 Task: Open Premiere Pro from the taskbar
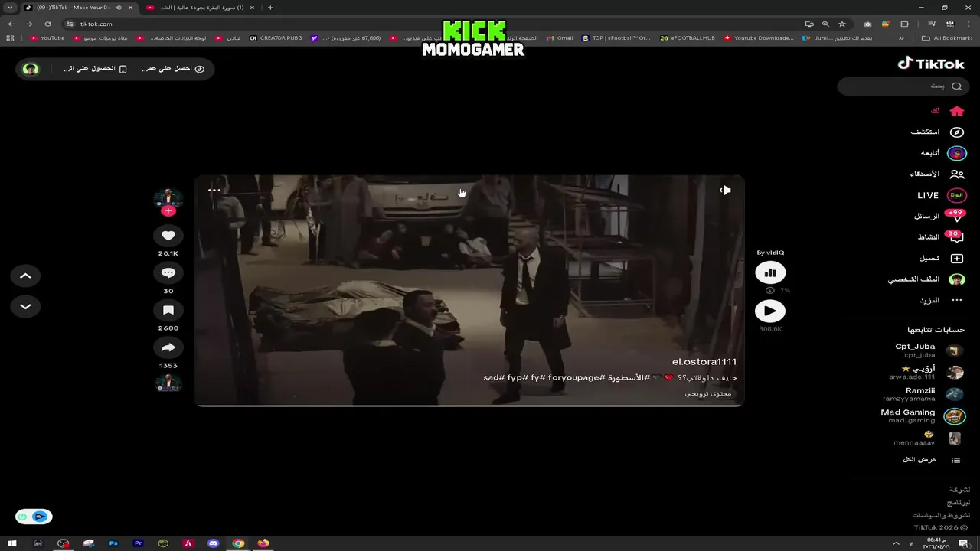pyautogui.click(x=139, y=543)
